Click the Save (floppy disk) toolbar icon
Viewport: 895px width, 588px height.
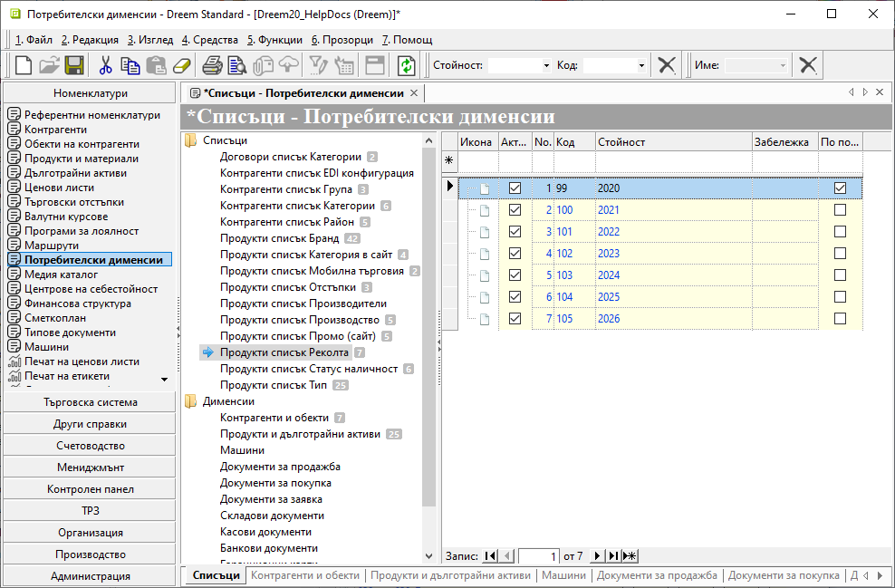pos(74,65)
